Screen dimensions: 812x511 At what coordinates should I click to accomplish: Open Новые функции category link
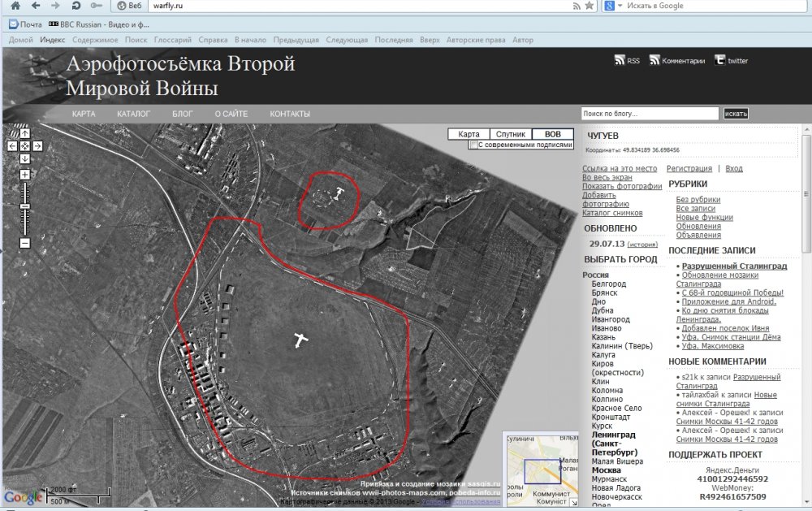coord(704,217)
